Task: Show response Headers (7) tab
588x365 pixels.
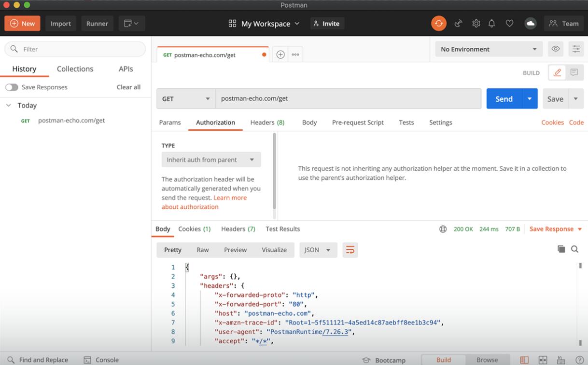Action: (x=238, y=229)
